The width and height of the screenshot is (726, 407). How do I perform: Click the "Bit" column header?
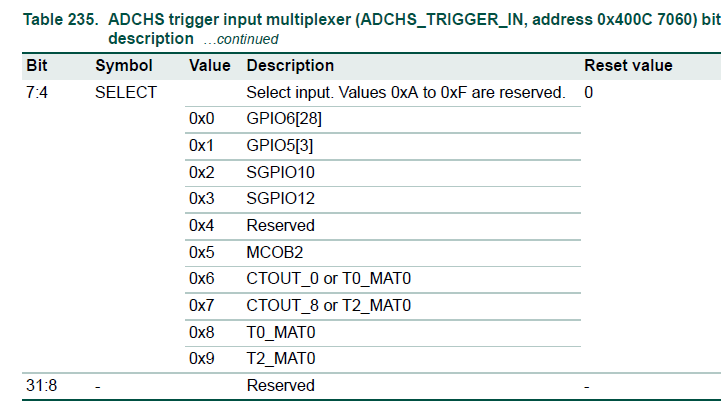[x=36, y=66]
